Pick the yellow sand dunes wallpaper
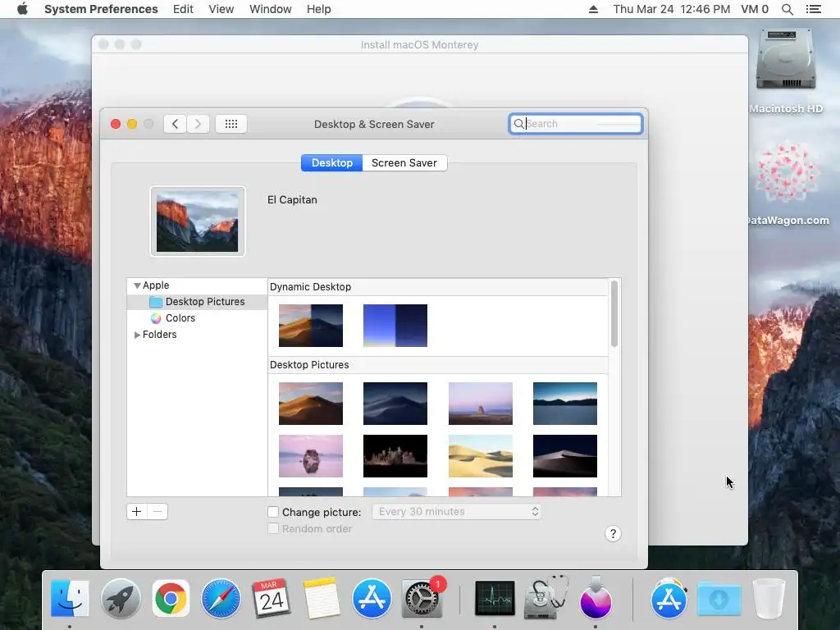Viewport: 840px width, 630px height. click(481, 456)
